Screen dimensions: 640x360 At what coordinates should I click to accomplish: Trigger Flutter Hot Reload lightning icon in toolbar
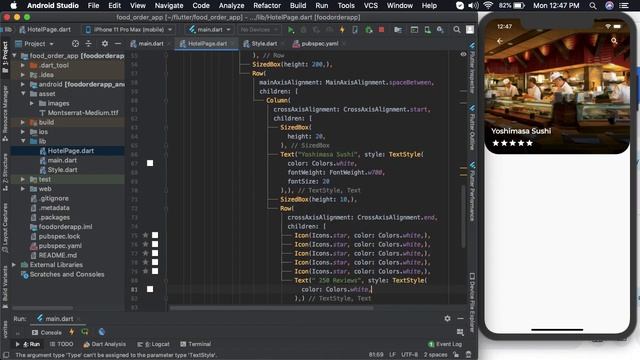342,30
